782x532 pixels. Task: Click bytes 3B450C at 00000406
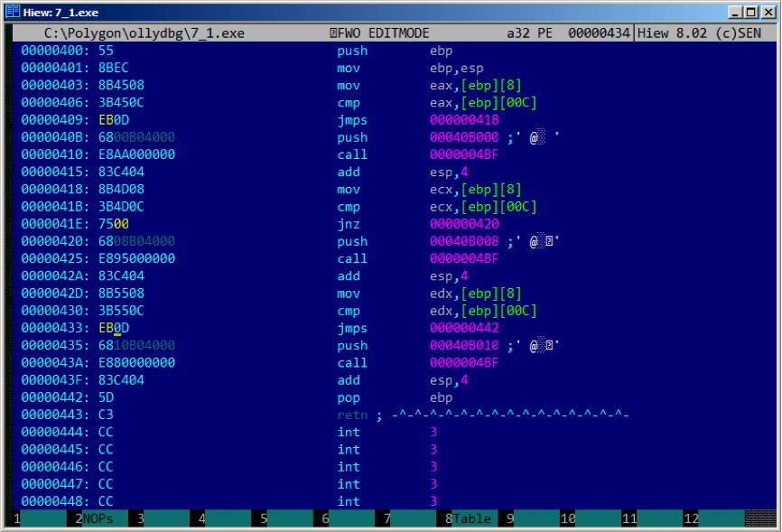coord(121,102)
